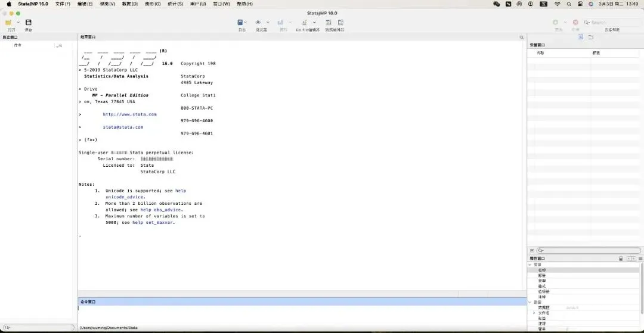Click the red Break stop icon
Viewport: 644px width, 333px height.
tap(575, 23)
